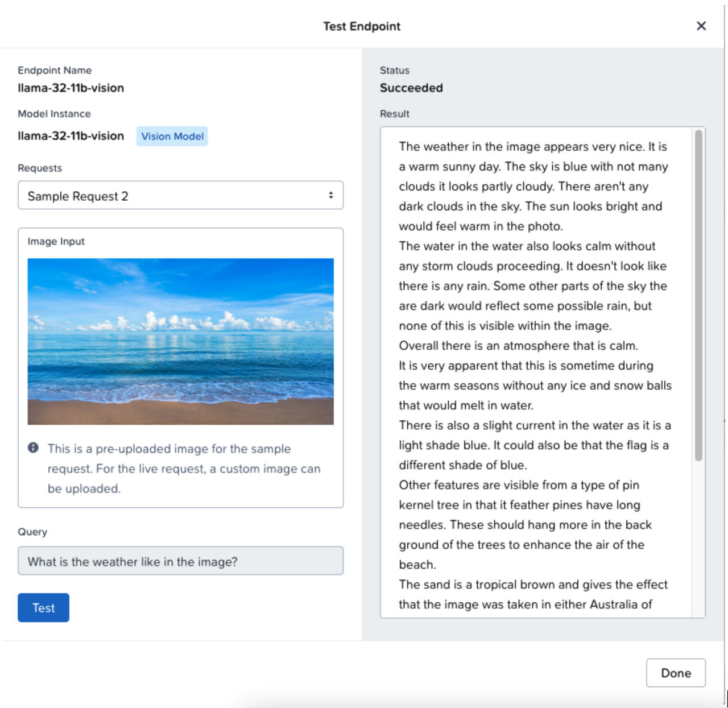Click the Vision Model badge
The width and height of the screenshot is (728, 708).
(x=172, y=136)
